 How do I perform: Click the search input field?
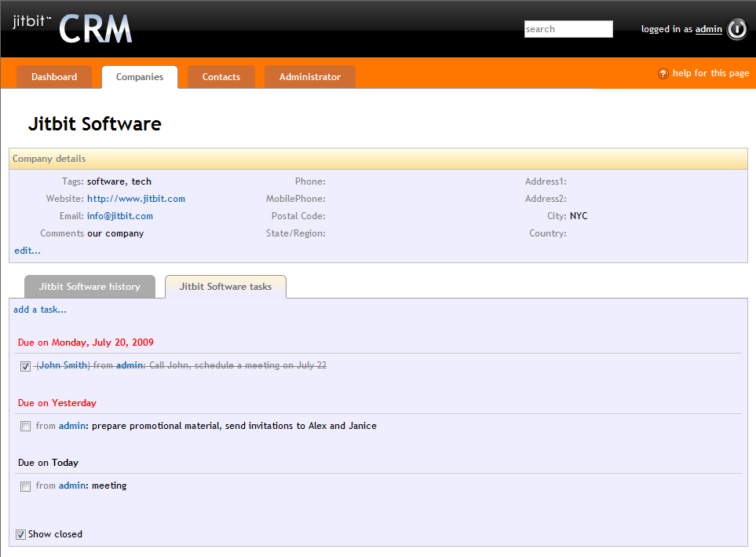tap(568, 29)
